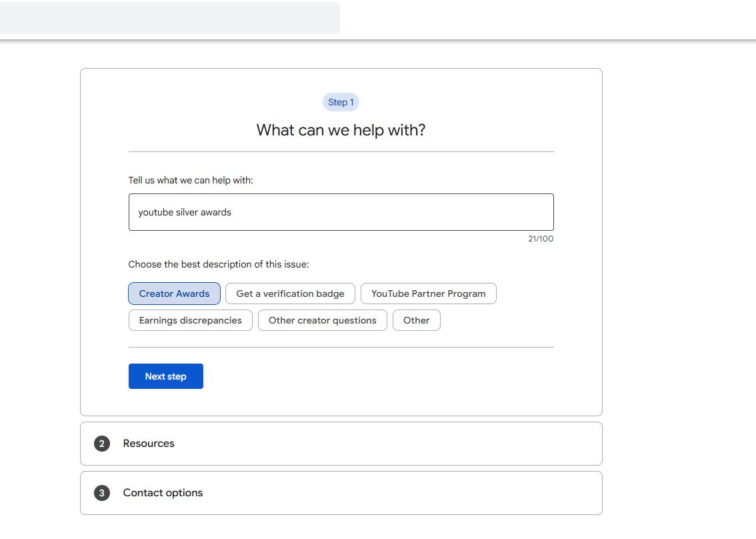The image size is (756, 539).
Task: Expand the Resources section
Action: [x=341, y=444]
